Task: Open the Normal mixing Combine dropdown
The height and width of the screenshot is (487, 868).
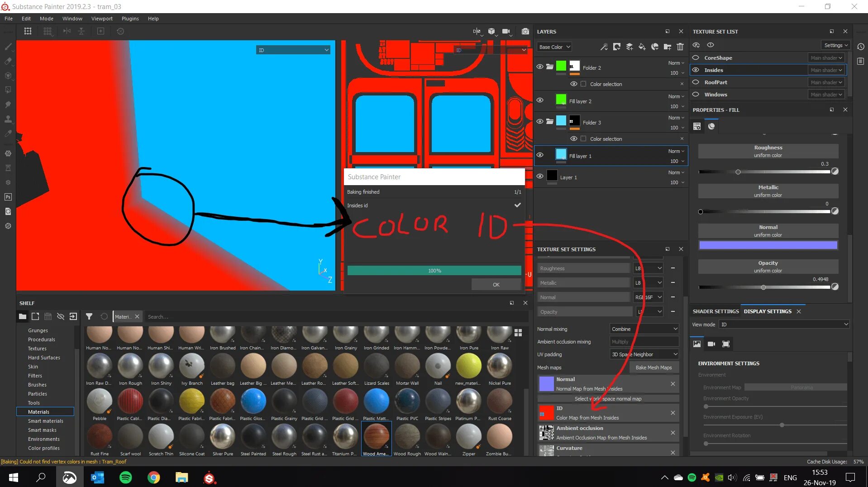Action: point(644,329)
